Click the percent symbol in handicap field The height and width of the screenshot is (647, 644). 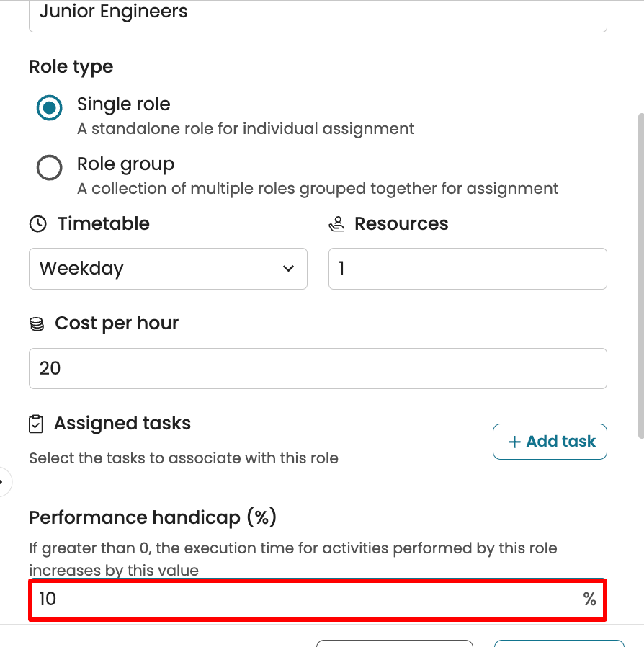(x=590, y=599)
